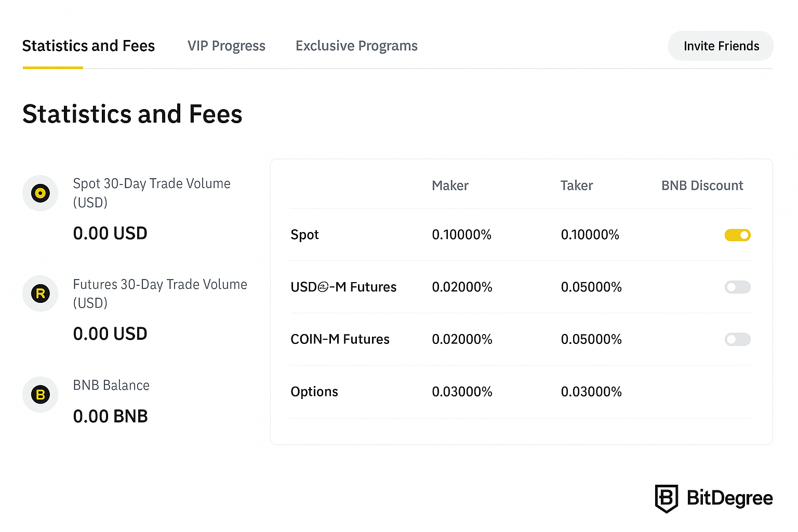Click the USD-M Futures row label
The image size is (798, 532).
(343, 287)
